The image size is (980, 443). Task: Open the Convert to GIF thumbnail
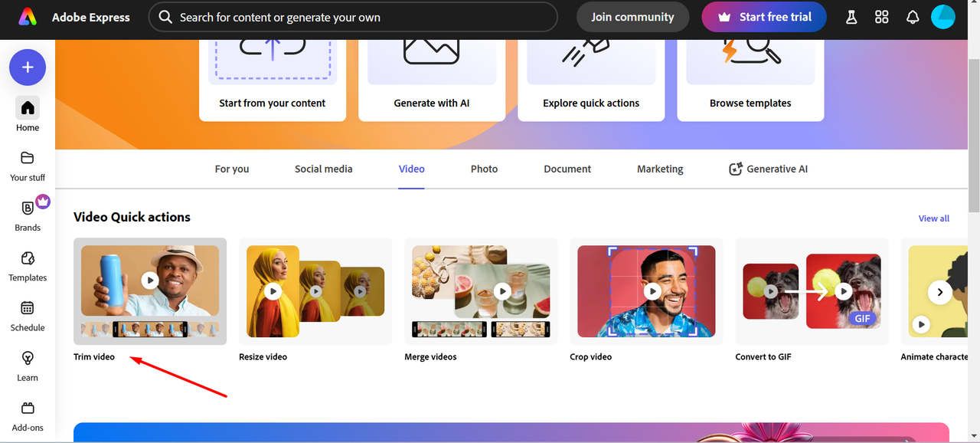pyautogui.click(x=812, y=291)
